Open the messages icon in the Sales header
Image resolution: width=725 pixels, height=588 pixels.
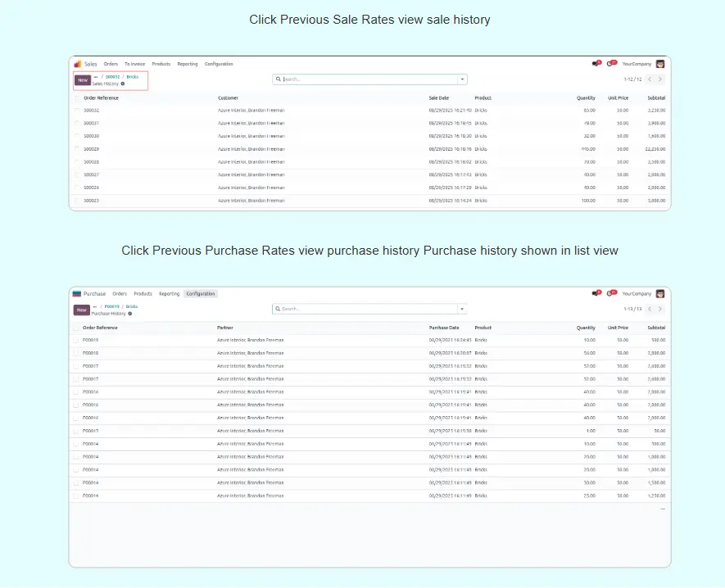(596, 64)
